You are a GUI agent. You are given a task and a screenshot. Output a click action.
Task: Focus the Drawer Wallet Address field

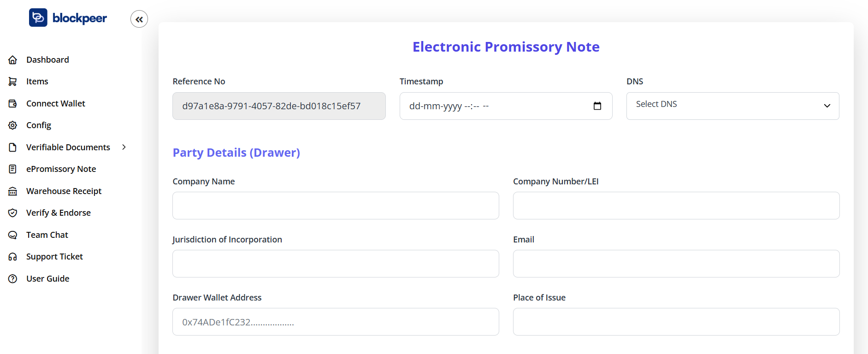coord(335,322)
